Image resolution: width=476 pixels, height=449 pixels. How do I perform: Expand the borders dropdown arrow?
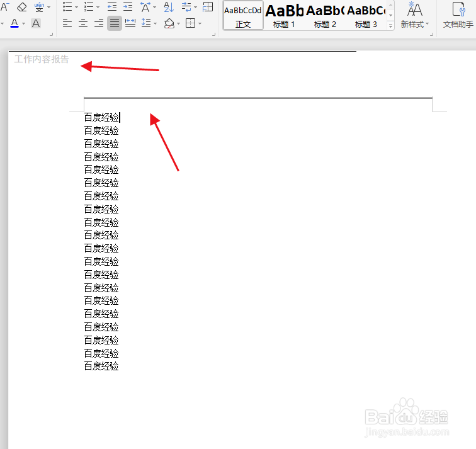200,23
